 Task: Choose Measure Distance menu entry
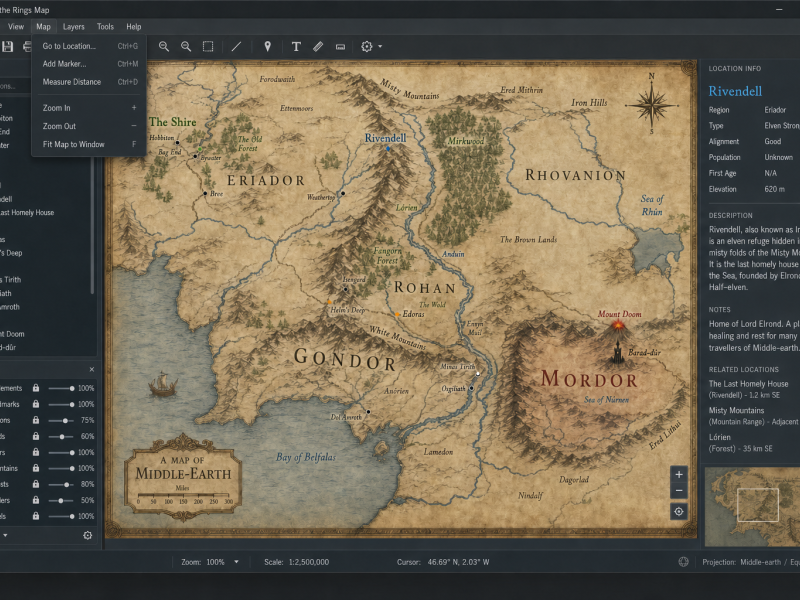click(89, 82)
